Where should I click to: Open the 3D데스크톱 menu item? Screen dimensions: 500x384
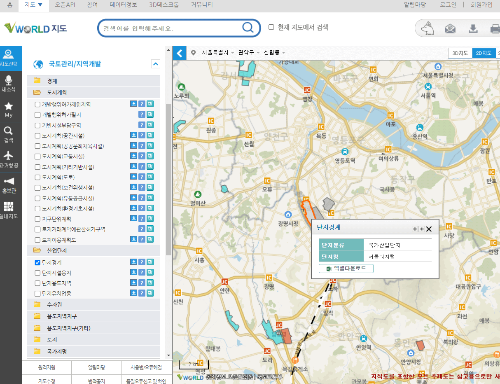coord(163,5)
